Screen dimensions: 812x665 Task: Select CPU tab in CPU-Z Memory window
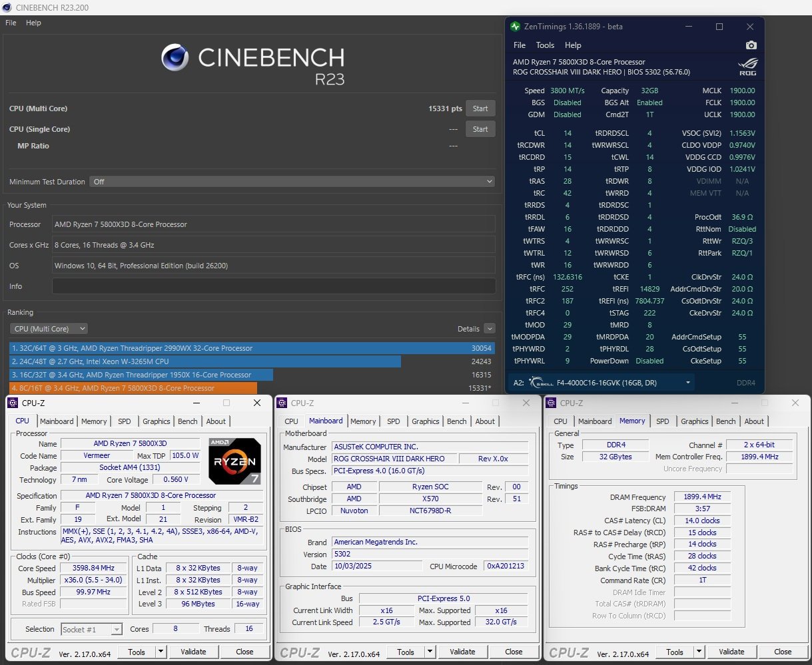coord(561,421)
